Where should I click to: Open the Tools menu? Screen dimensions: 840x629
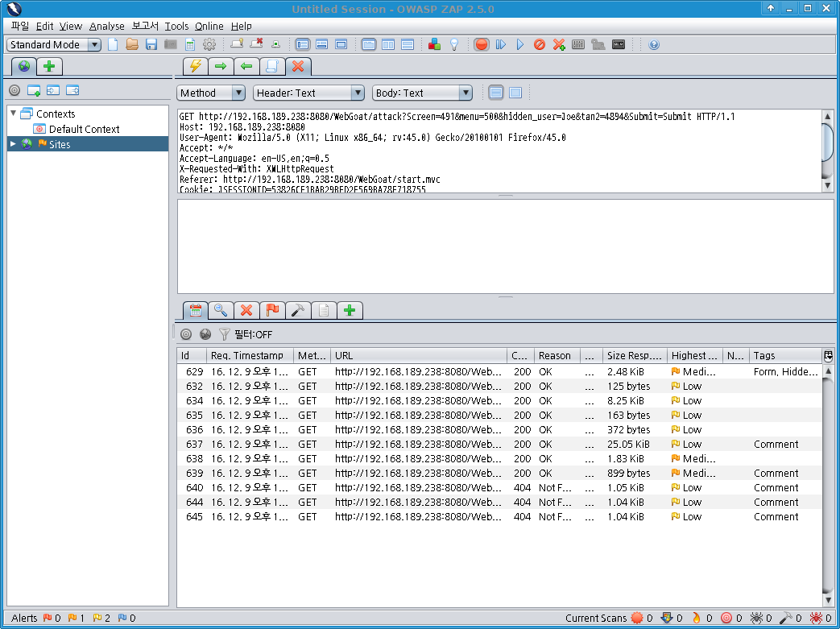pyautogui.click(x=176, y=26)
